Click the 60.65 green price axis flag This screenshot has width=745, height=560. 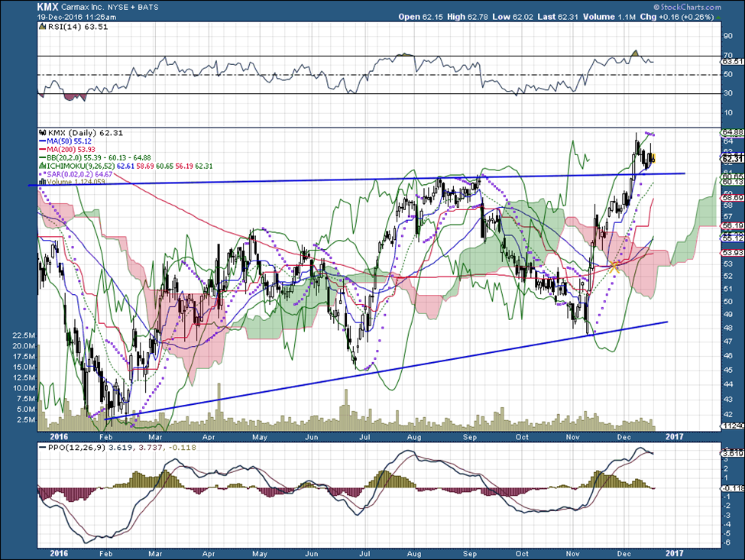point(733,176)
